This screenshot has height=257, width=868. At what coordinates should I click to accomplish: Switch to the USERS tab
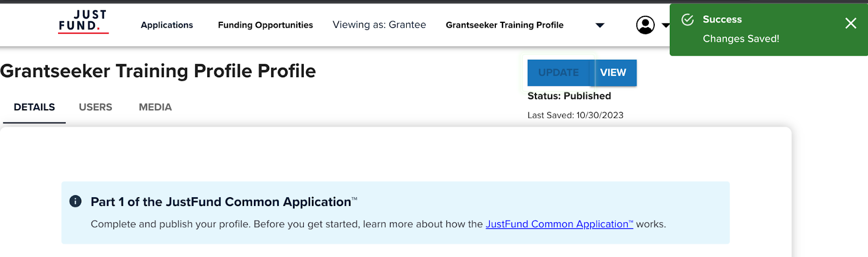[x=95, y=107]
